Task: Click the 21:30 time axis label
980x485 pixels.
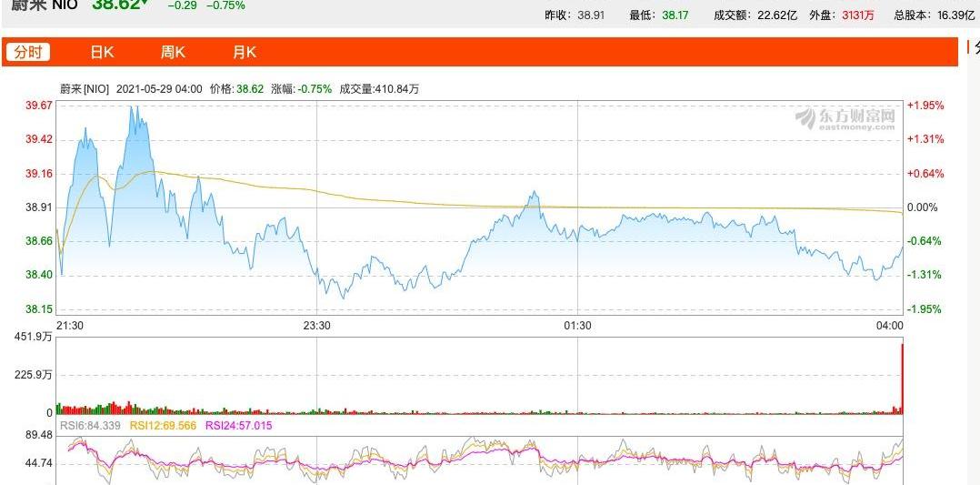Action: (70, 326)
